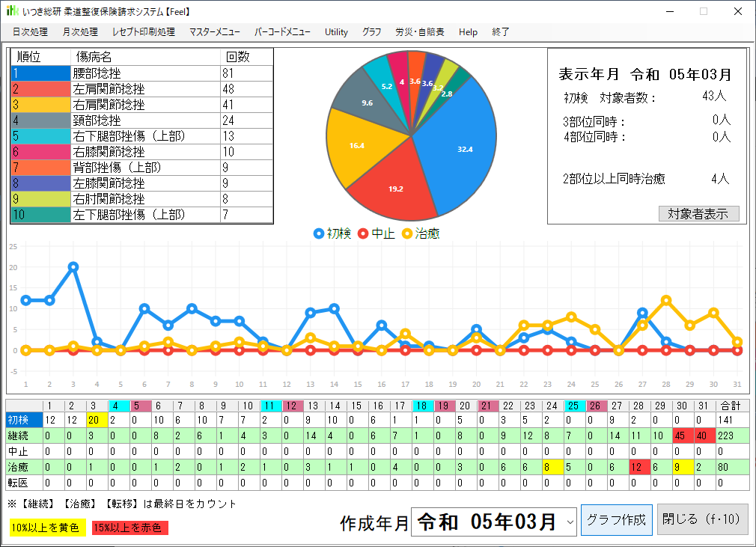Open the レセプト印刷処理 menu

(143, 32)
